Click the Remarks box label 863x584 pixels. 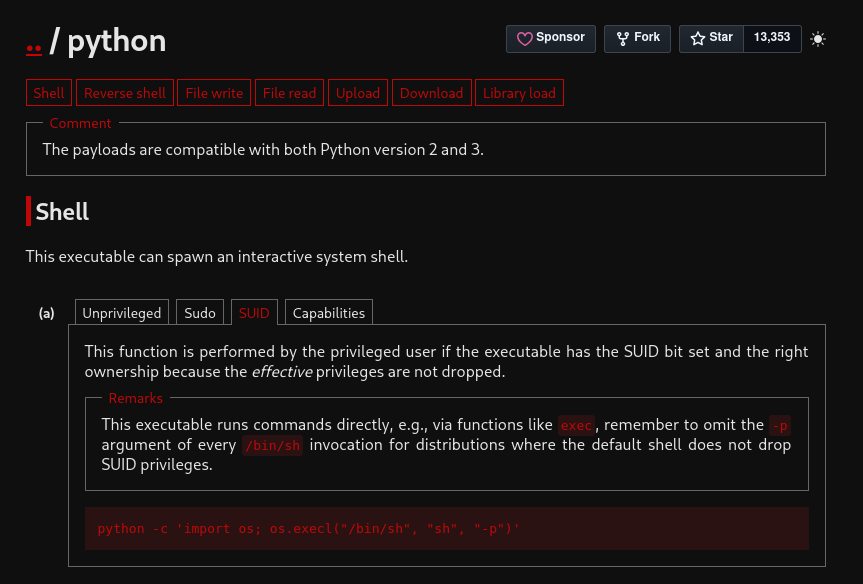pos(135,398)
